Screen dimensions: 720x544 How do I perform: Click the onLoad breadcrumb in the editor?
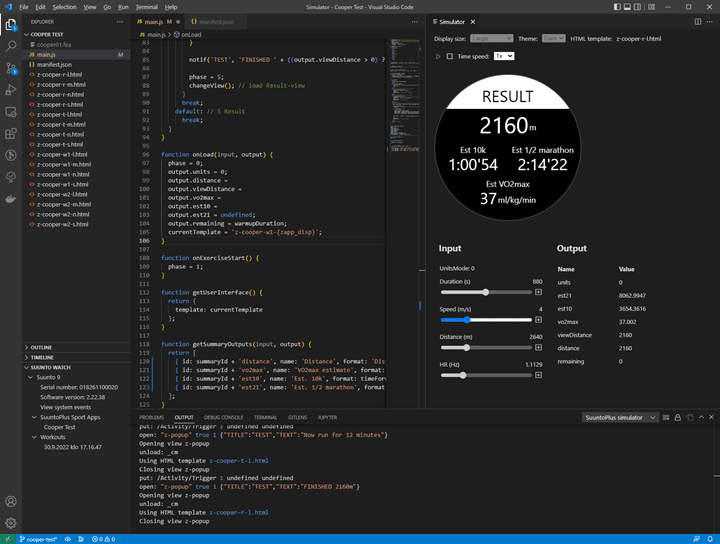pos(187,34)
